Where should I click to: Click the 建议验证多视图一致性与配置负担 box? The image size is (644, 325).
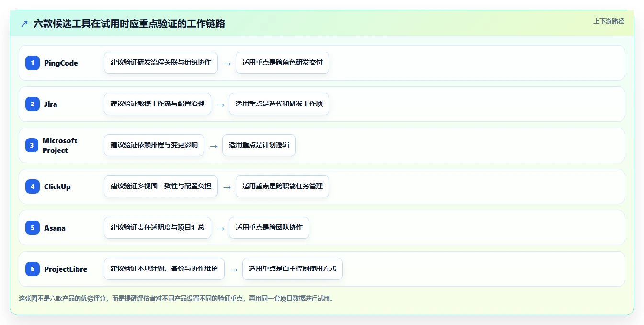tap(161, 186)
